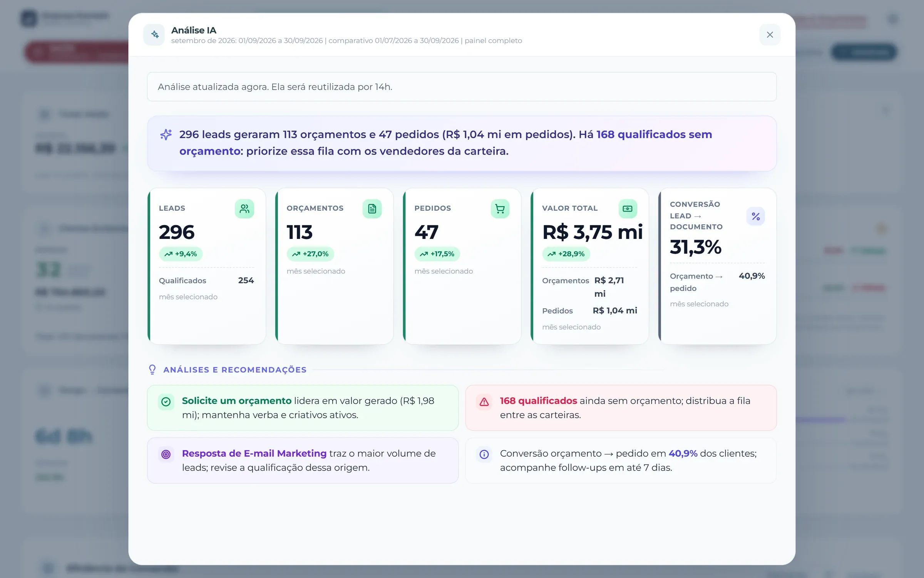Click the R$ 3,75 mi total value

(593, 232)
